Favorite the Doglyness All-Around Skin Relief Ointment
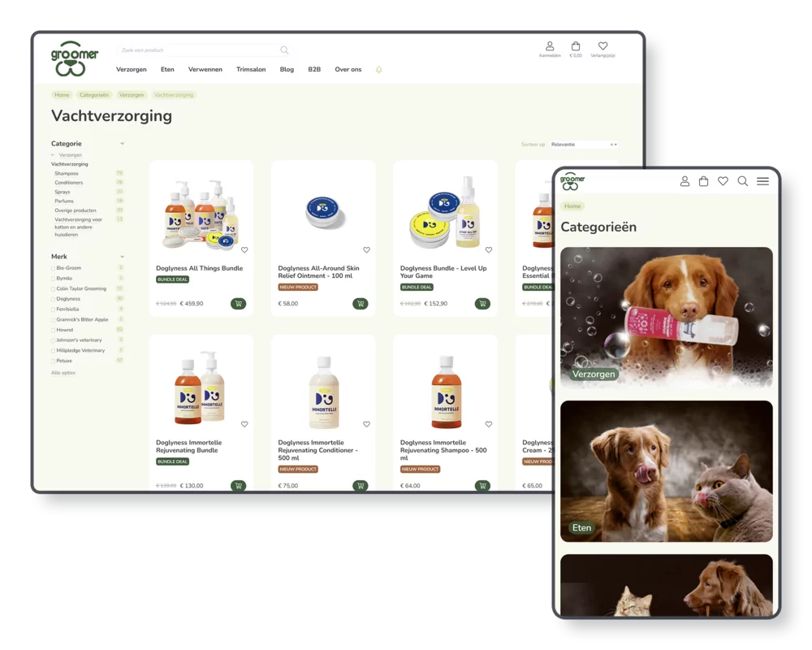Screen dimensions: 812x650 [x=366, y=250]
